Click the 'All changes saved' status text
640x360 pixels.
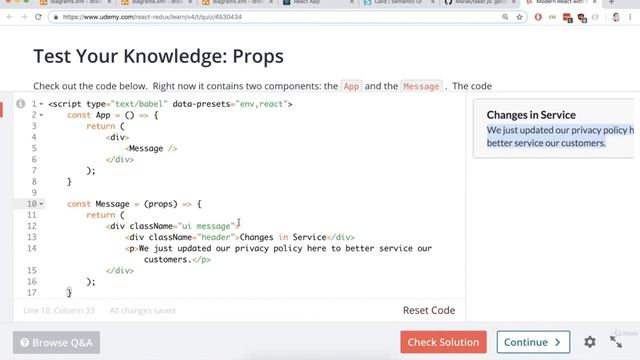point(142,311)
